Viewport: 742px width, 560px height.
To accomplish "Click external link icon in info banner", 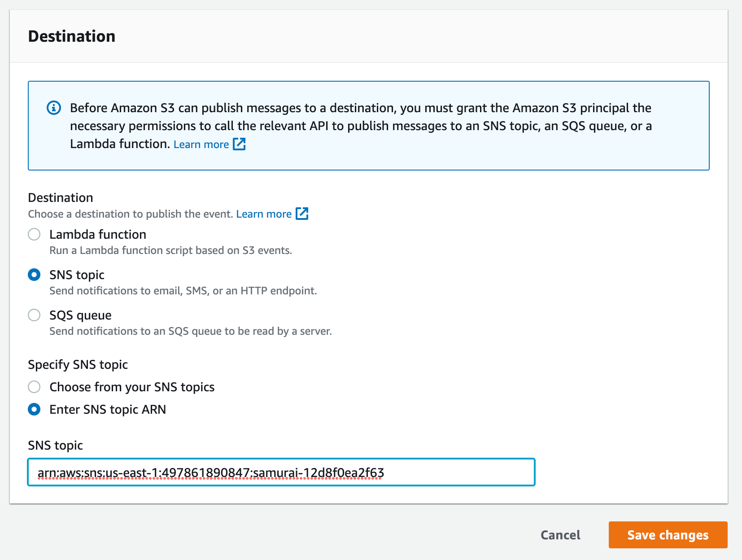I will tap(239, 144).
